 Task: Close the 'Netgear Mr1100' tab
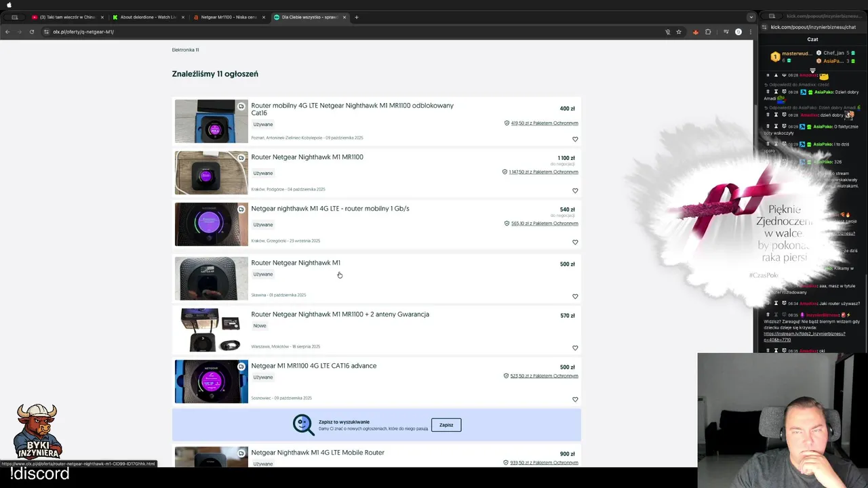(x=263, y=17)
